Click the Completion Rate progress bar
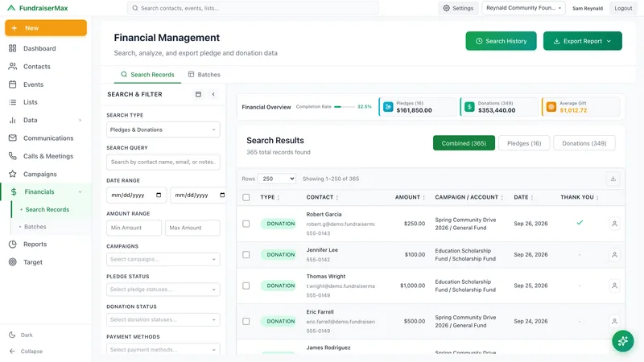The height and width of the screenshot is (362, 644). tap(345, 107)
